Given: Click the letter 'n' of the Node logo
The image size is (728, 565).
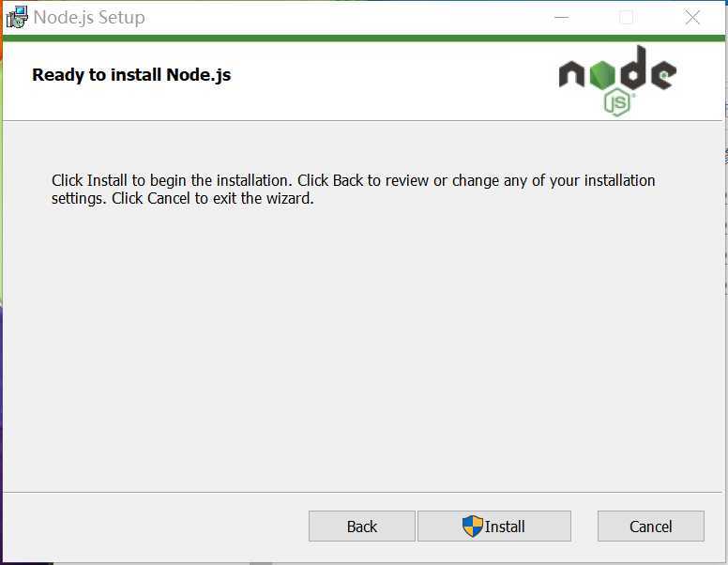Looking at the screenshot, I should point(571,74).
